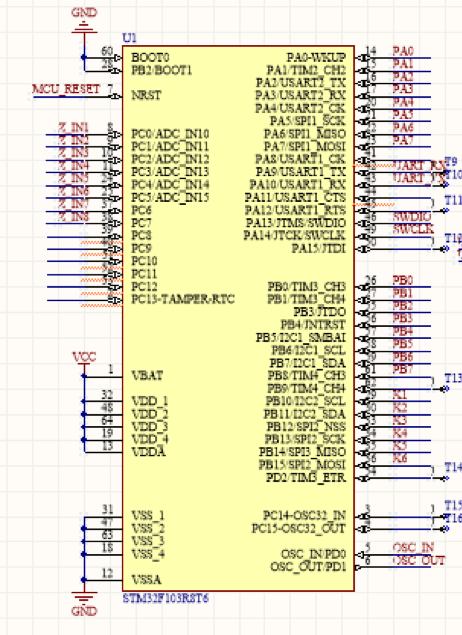
Task: Click the PC5/ADC_IN15 pin name
Action: click(x=170, y=198)
